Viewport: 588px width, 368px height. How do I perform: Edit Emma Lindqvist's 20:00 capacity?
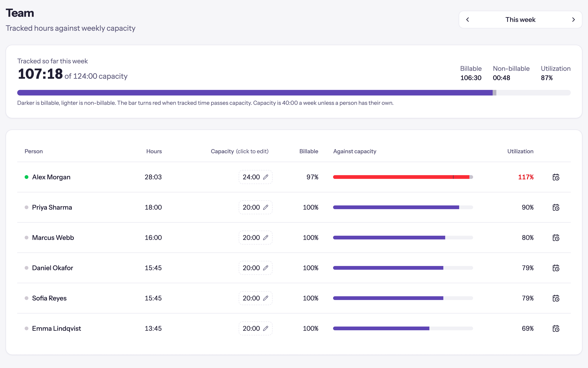pos(255,328)
